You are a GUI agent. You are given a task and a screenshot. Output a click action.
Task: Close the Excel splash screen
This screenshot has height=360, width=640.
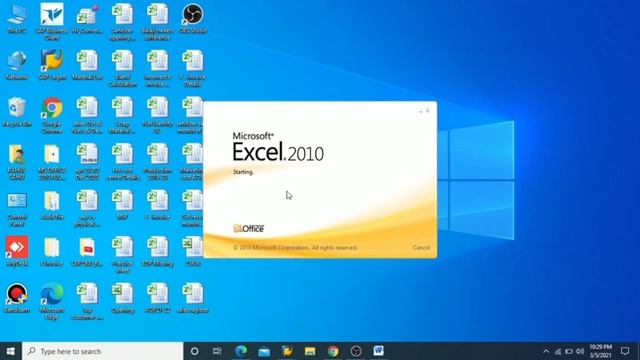(x=428, y=111)
